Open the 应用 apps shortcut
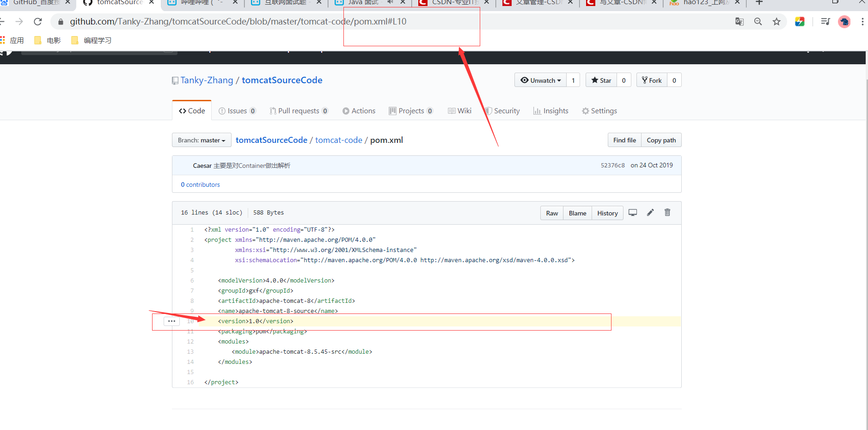Image resolution: width=868 pixels, height=430 pixels. pos(12,40)
